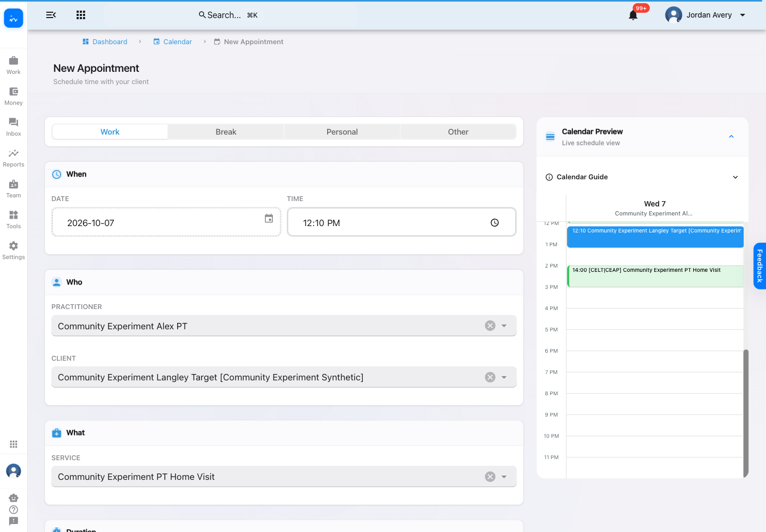Open the 12:10 Langley Target calendar event
The image size is (766, 532).
point(655,237)
